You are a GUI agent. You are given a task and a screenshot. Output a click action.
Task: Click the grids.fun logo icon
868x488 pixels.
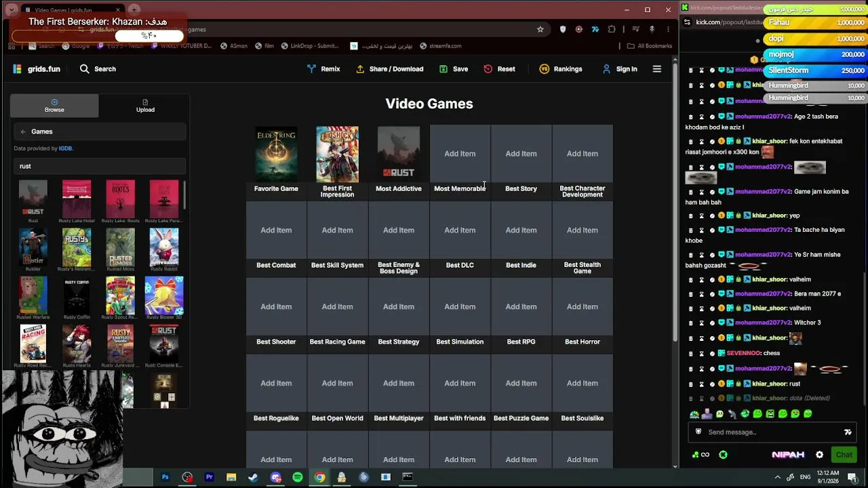point(18,68)
